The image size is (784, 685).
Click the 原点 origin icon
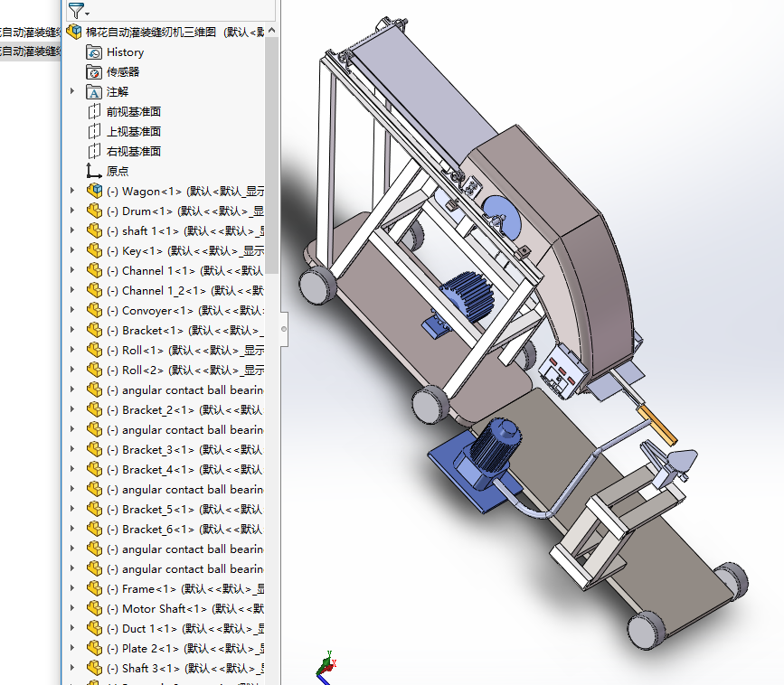(93, 170)
